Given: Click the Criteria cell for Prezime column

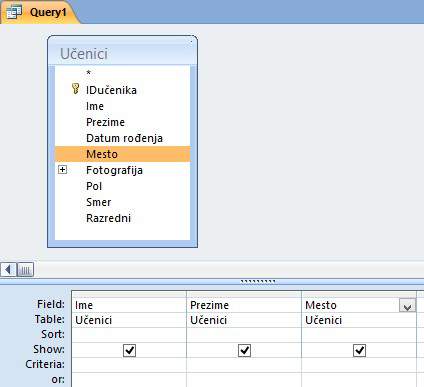Looking at the screenshot, I should 244,365.
